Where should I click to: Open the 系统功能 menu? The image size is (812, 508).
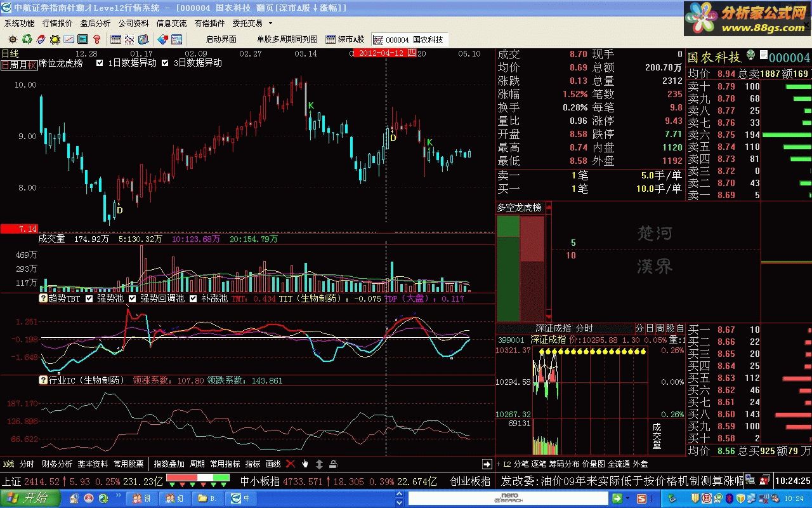click(x=20, y=23)
